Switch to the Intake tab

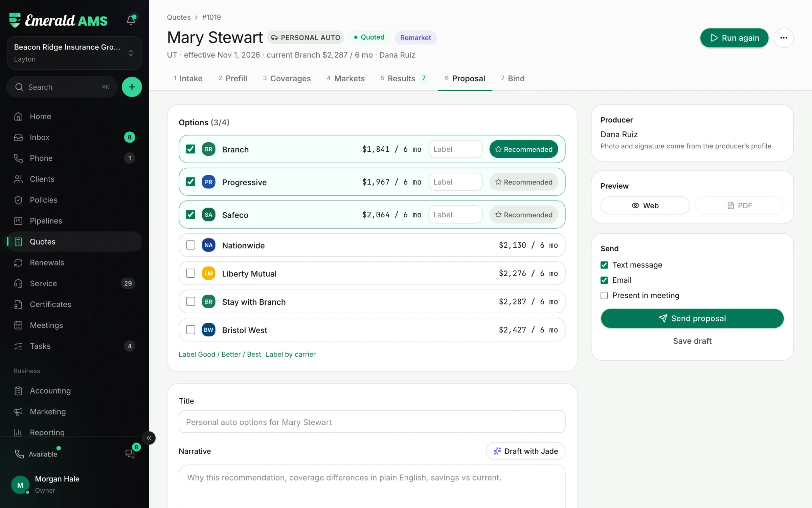(188, 79)
